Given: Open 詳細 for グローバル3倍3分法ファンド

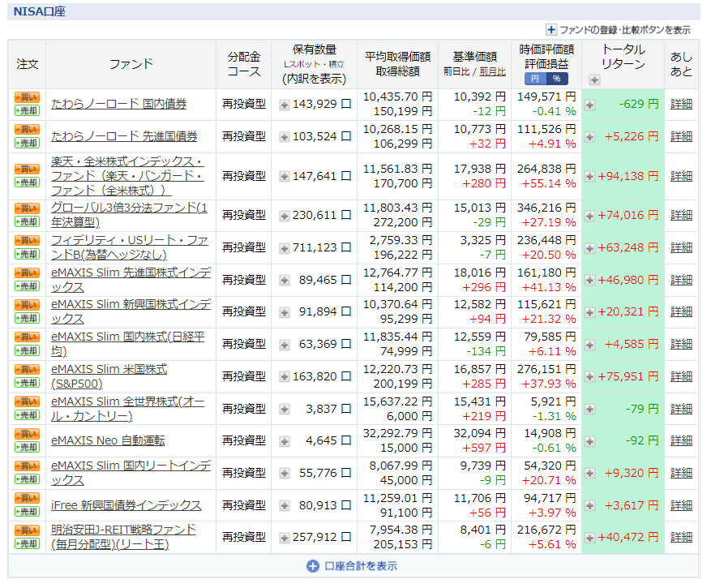Looking at the screenshot, I should (681, 215).
